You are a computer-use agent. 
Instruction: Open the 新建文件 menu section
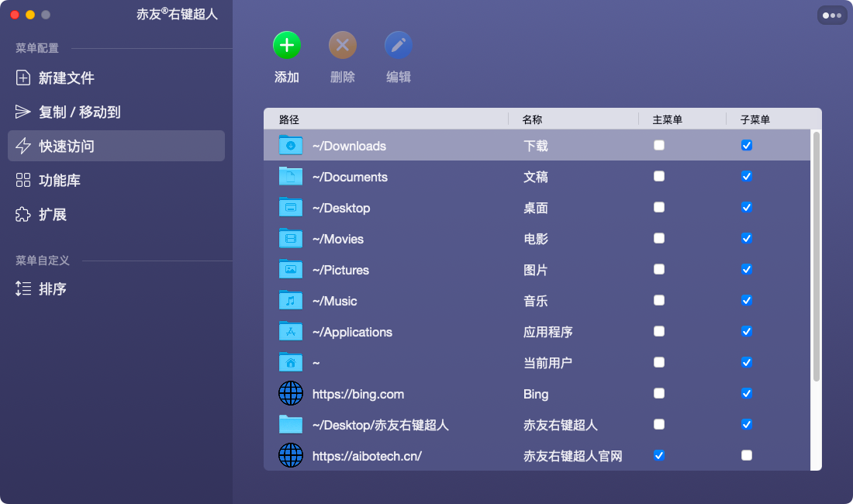[116, 78]
